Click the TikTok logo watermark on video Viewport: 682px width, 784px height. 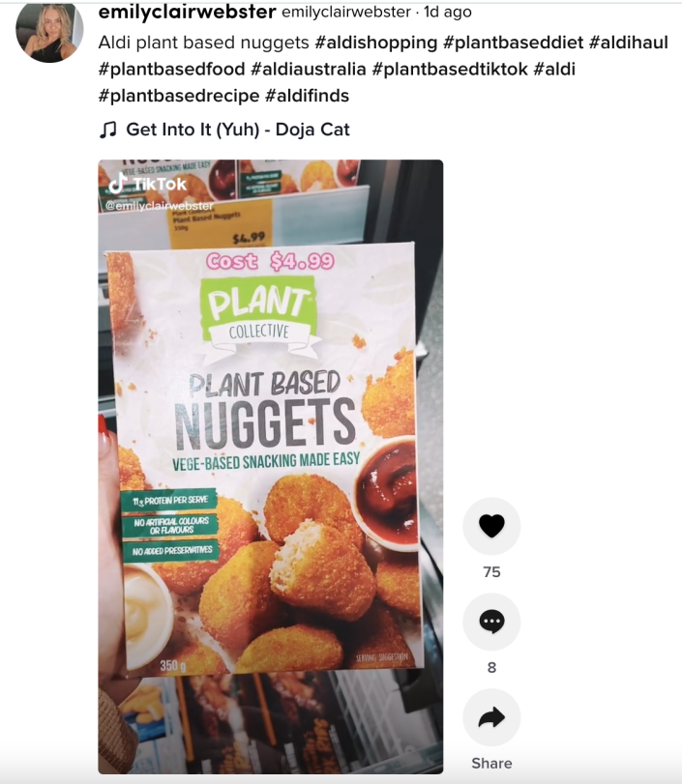(x=147, y=184)
